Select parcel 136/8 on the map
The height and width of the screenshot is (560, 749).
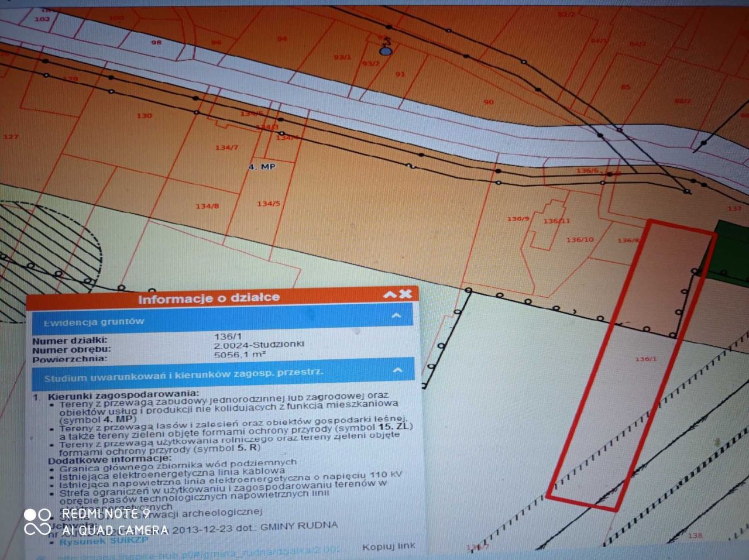[628, 240]
